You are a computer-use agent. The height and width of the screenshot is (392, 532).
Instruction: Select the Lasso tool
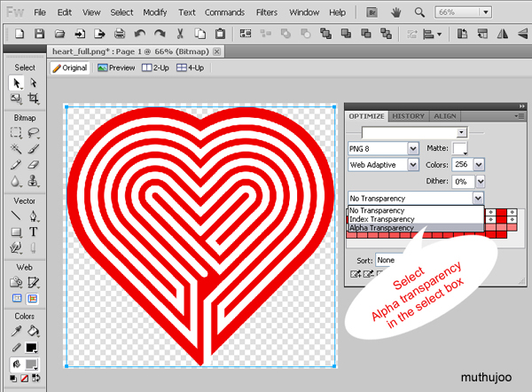point(34,132)
